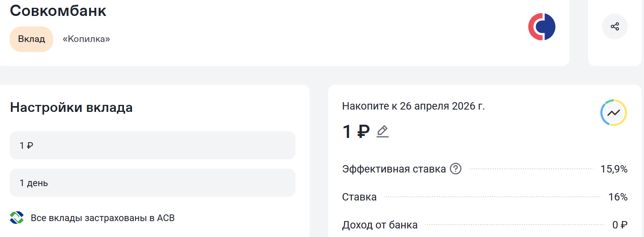The image size is (644, 237).
Task: Click the «Доход от банка» label
Action: 379,225
